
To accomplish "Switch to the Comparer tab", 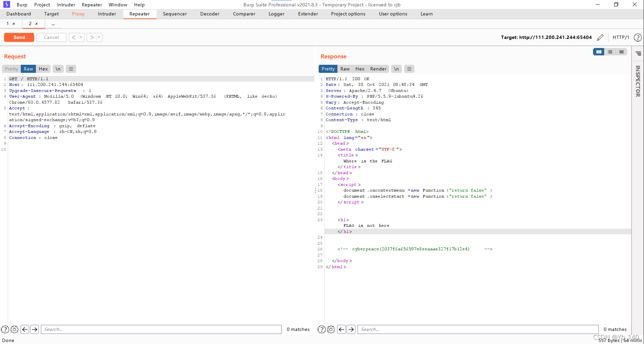I will [244, 14].
